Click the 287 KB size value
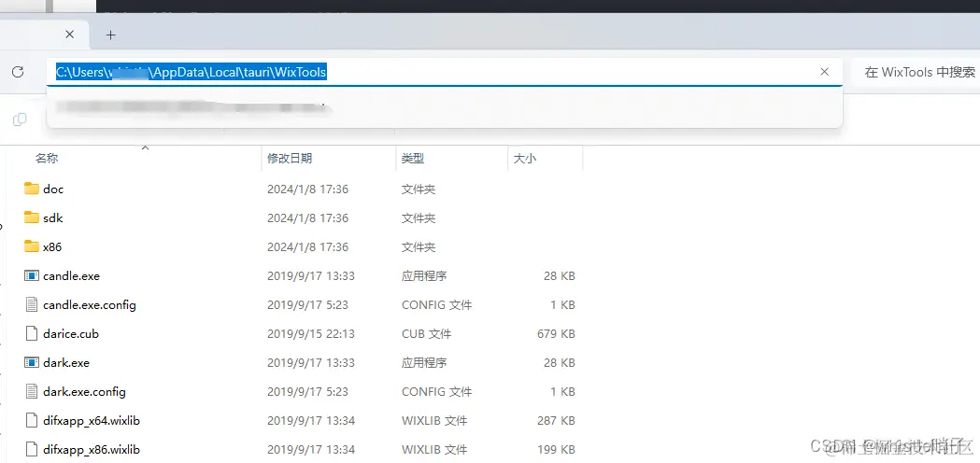Viewport: 980px width, 463px height. click(x=556, y=420)
